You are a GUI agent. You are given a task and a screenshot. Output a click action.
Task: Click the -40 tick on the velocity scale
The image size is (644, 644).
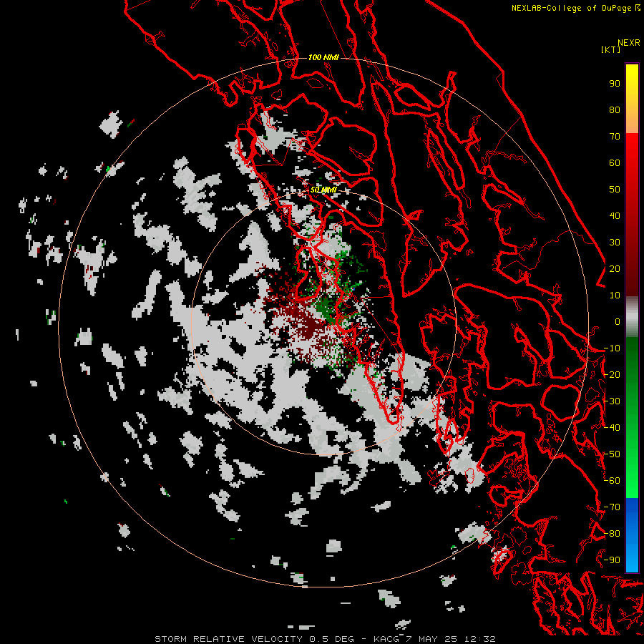[x=612, y=428]
